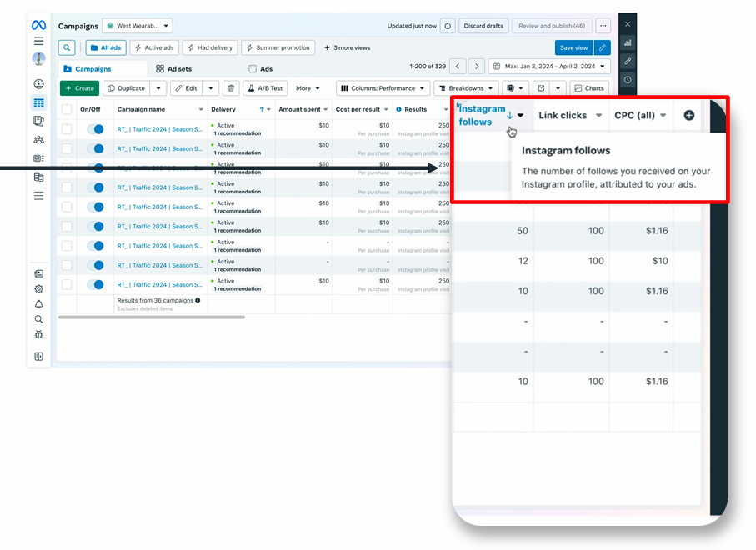
Task: Add column with plus icon after CPC (all)
Action: click(x=689, y=115)
